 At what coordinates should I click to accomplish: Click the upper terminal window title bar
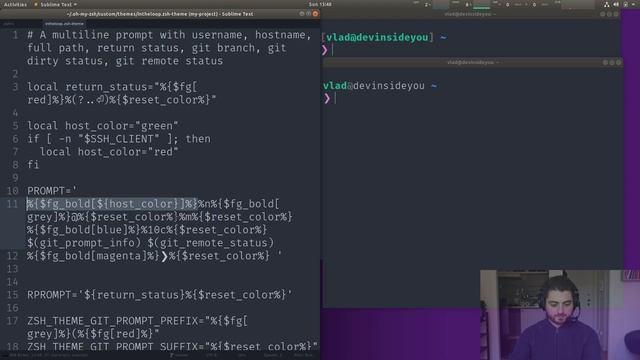[470, 14]
